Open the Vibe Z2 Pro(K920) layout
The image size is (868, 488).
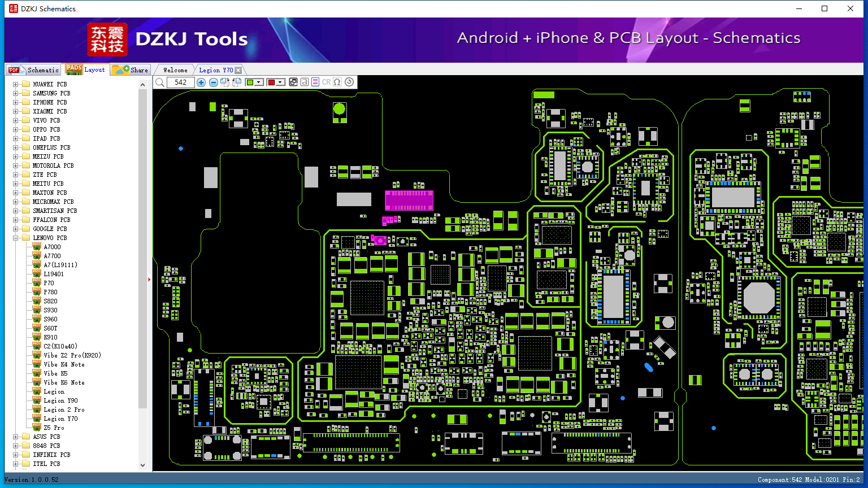72,355
